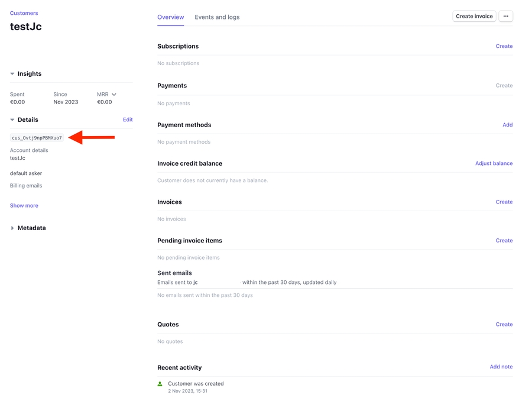The height and width of the screenshot is (414, 532).
Task: Click the Create invoice button
Action: point(474,17)
